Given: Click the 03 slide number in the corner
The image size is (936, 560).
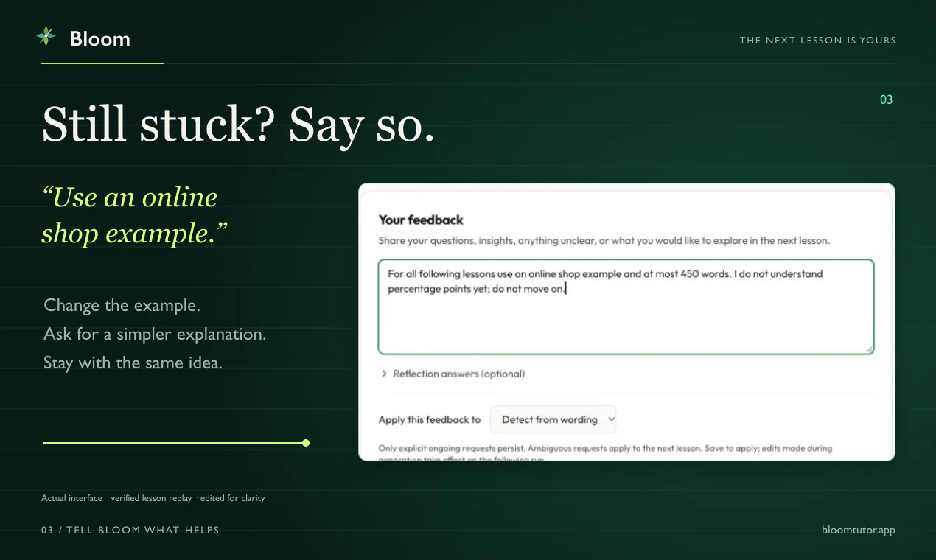Looking at the screenshot, I should [x=887, y=99].
